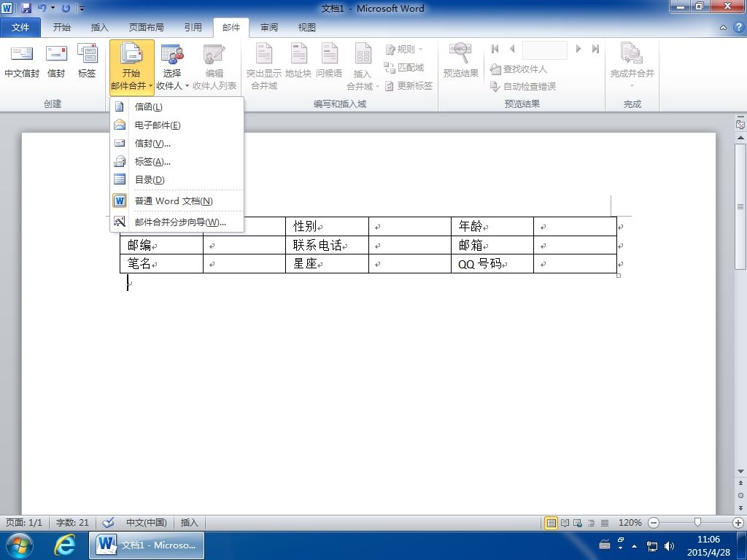This screenshot has width=747, height=560.
Task: Zoom out with the minus button
Action: (654, 523)
